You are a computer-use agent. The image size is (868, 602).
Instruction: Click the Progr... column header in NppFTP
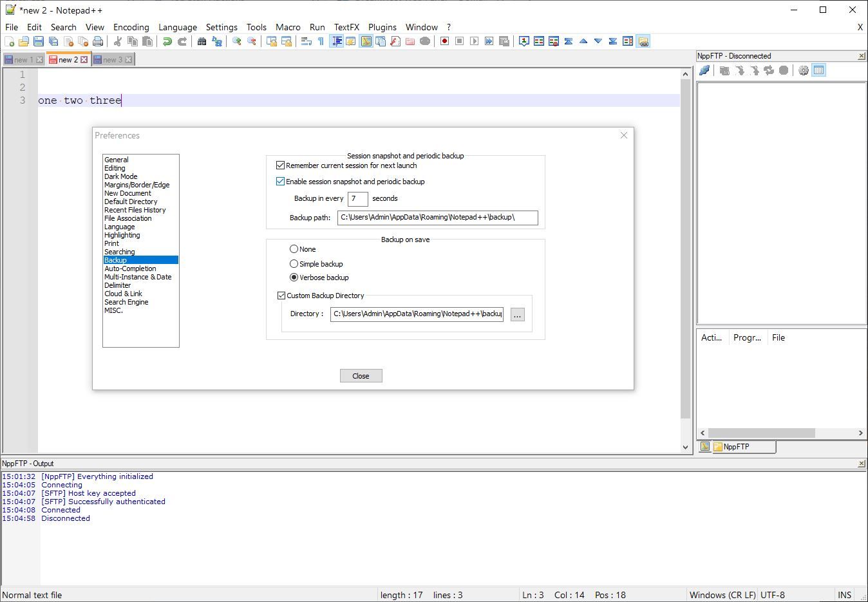747,337
